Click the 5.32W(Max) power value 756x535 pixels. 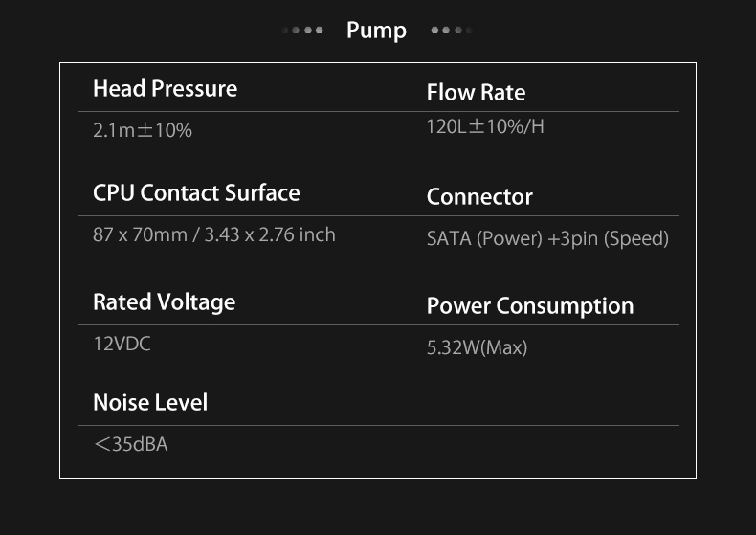click(x=477, y=347)
